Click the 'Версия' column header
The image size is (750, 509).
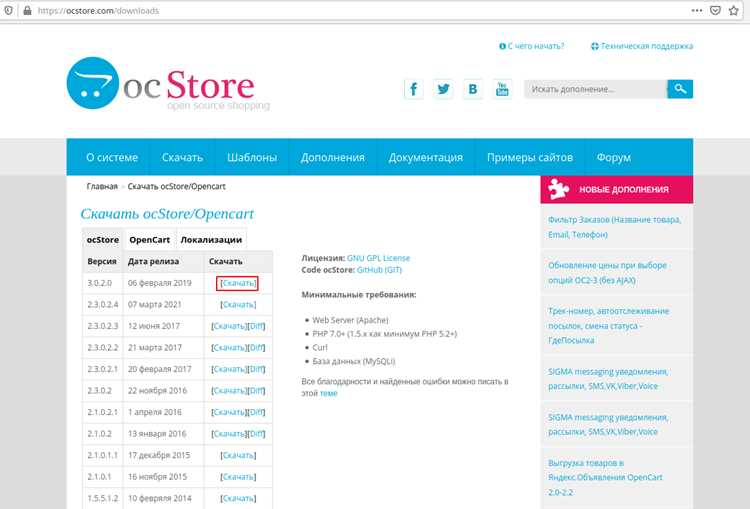102,261
